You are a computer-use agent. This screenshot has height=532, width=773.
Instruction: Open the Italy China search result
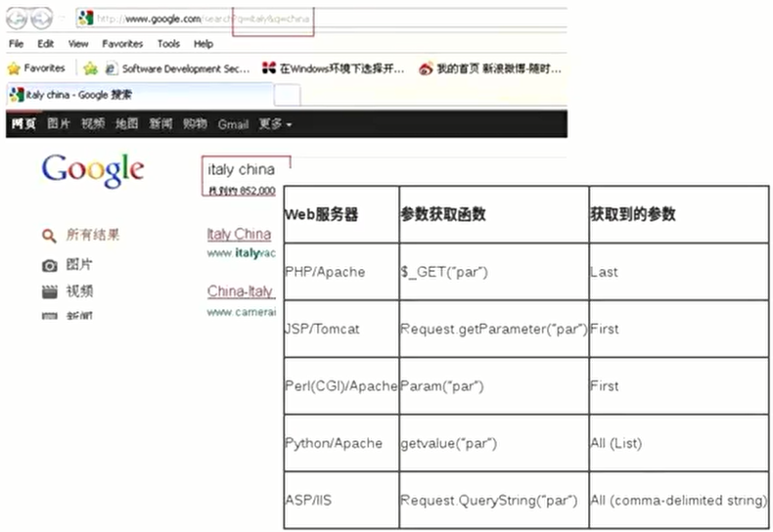point(239,235)
